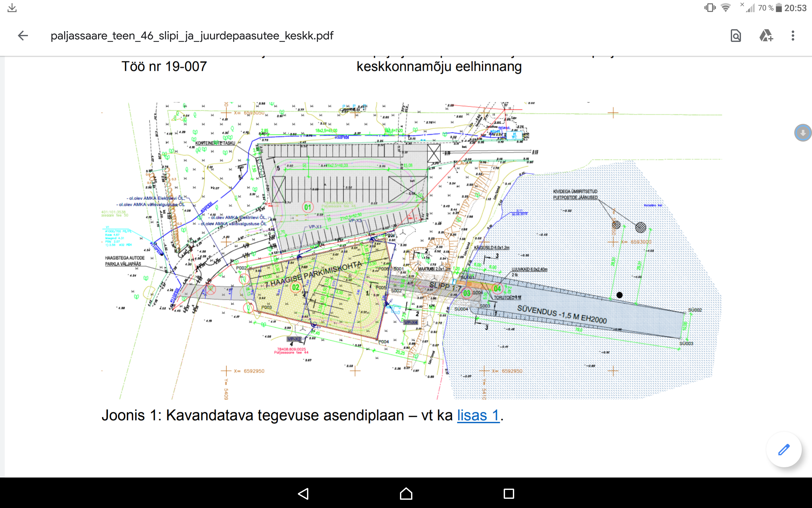Tap the vibrate mode status icon
This screenshot has width=812, height=508.
pyautogui.click(x=710, y=8)
